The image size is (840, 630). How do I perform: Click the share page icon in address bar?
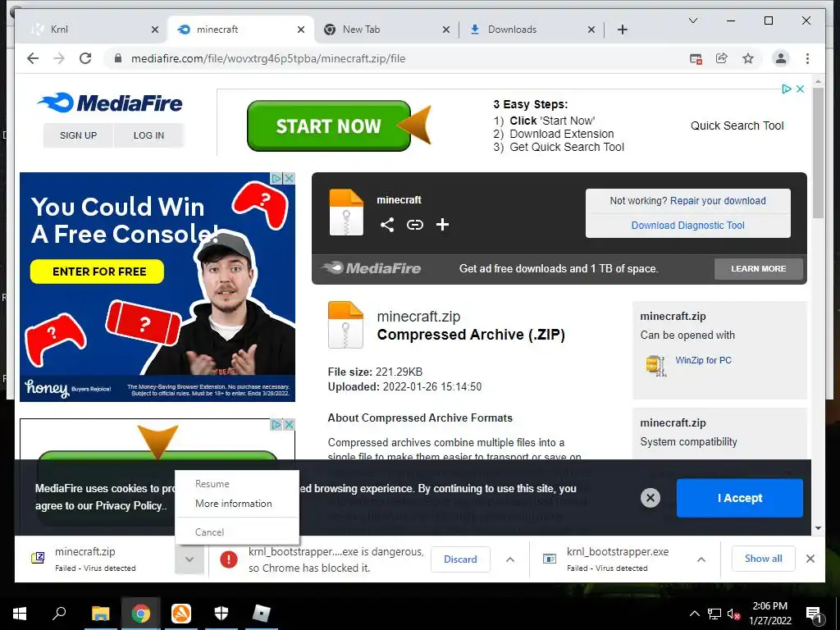point(722,58)
